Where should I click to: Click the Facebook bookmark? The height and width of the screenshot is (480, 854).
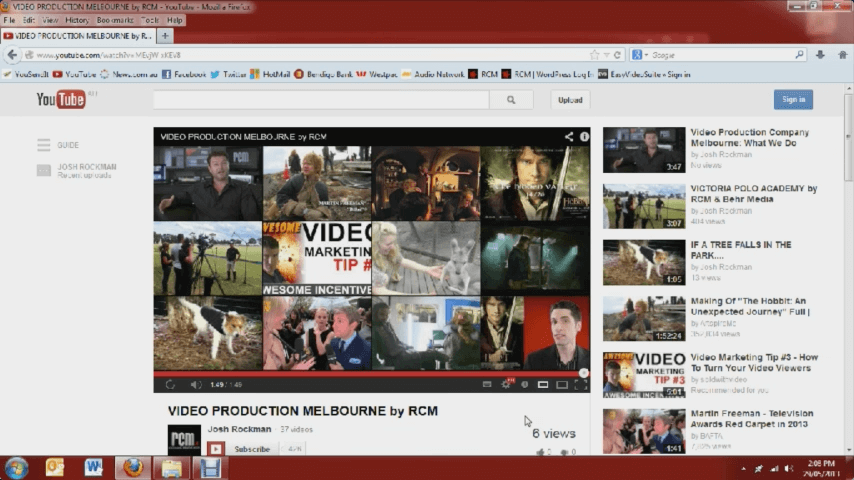tap(184, 75)
